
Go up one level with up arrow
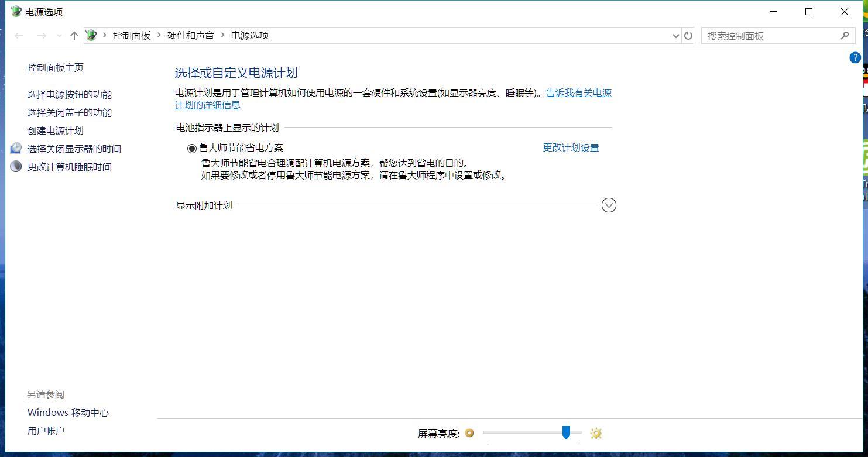tap(74, 36)
